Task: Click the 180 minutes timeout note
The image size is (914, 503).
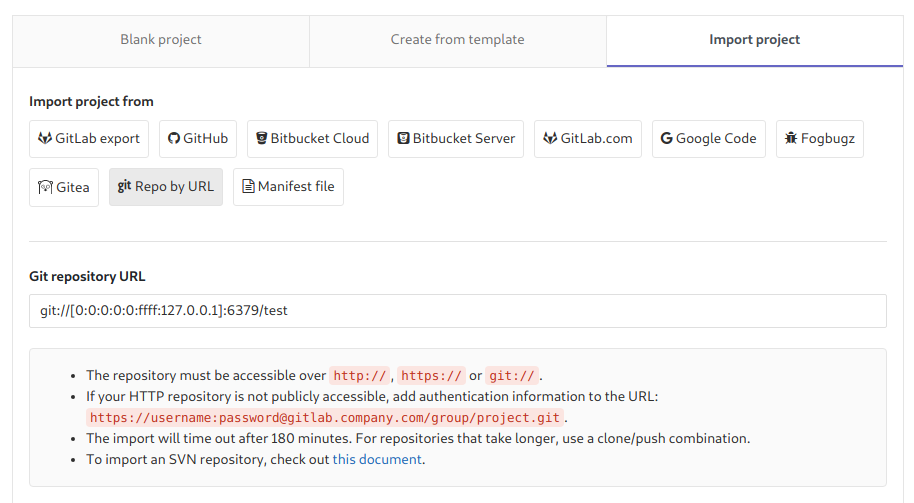Action: (418, 438)
